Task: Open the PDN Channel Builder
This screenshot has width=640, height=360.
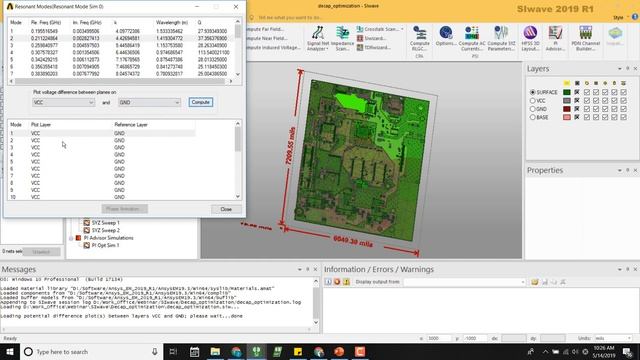Action: 585,38
